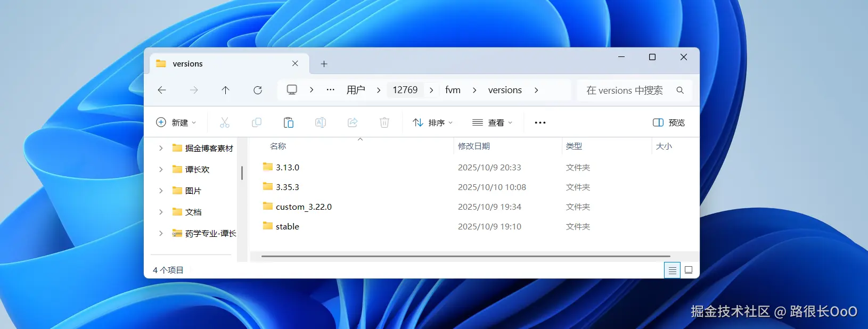Viewport: 868px width, 329px height.
Task: Select the 3.35.3 folder icon
Action: [x=268, y=187]
